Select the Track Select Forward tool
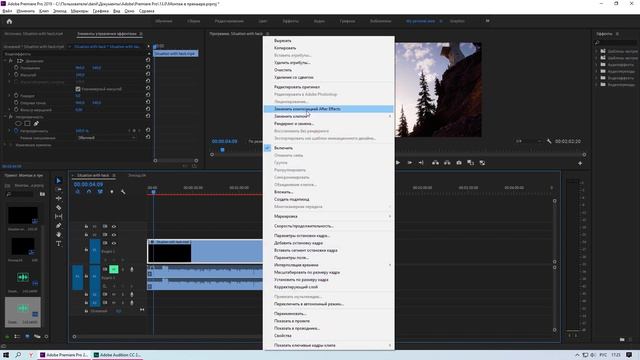The image size is (640, 360). point(58,189)
